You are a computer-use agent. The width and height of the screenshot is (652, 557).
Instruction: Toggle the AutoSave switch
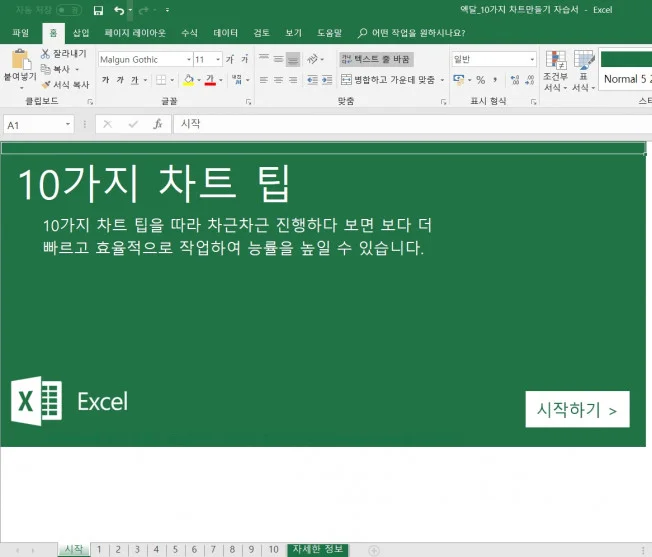pos(69,10)
